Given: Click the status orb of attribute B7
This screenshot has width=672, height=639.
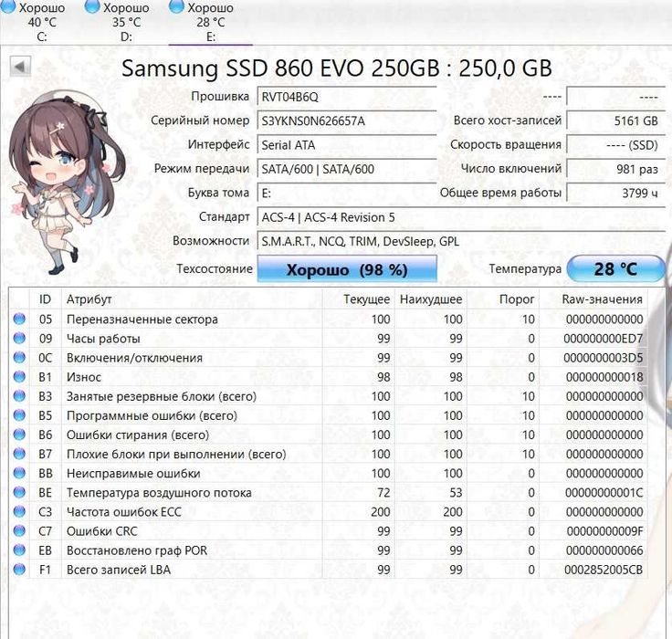Looking at the screenshot, I should click(x=19, y=454).
